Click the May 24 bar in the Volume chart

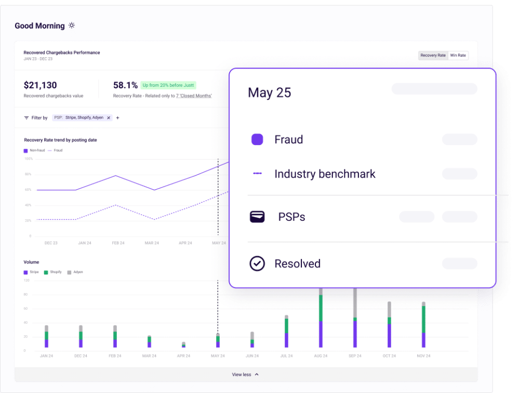pyautogui.click(x=218, y=340)
